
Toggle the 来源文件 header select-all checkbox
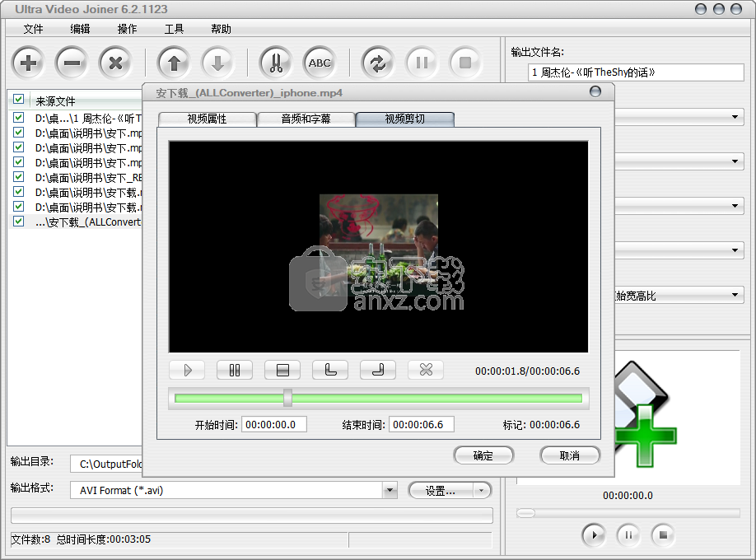[19, 100]
